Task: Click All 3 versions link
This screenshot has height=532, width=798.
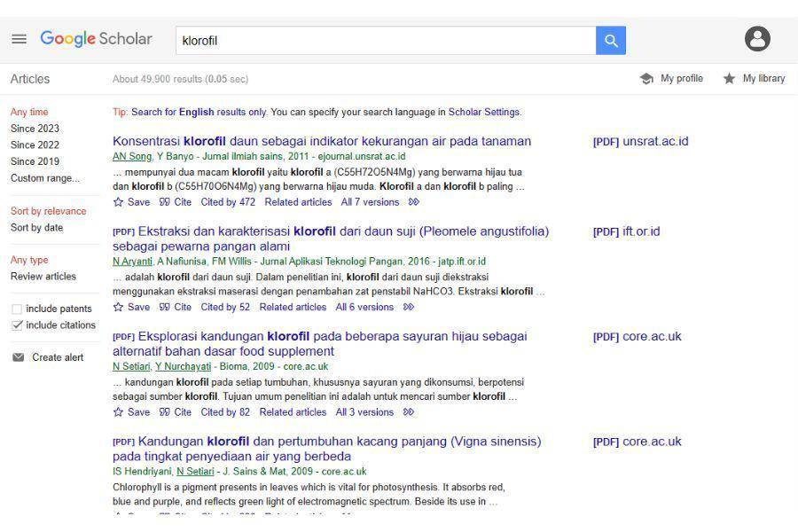Action: click(x=364, y=411)
